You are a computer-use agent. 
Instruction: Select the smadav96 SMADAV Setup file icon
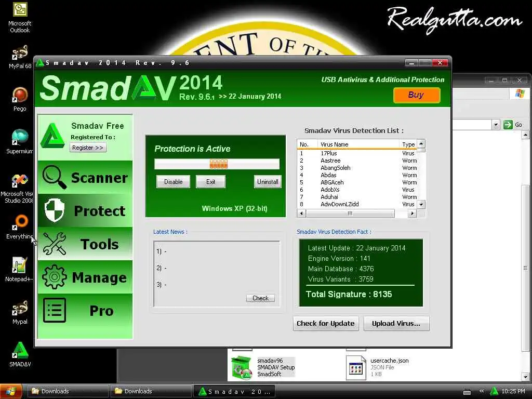(x=242, y=367)
